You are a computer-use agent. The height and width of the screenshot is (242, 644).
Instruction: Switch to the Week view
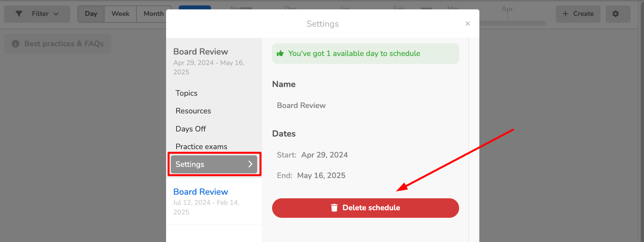(x=120, y=14)
